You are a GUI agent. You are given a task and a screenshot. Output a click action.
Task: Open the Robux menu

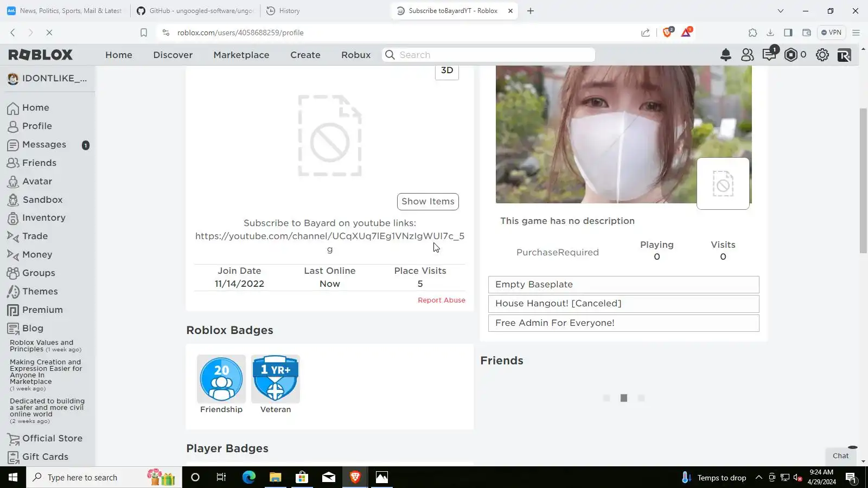pyautogui.click(x=356, y=55)
